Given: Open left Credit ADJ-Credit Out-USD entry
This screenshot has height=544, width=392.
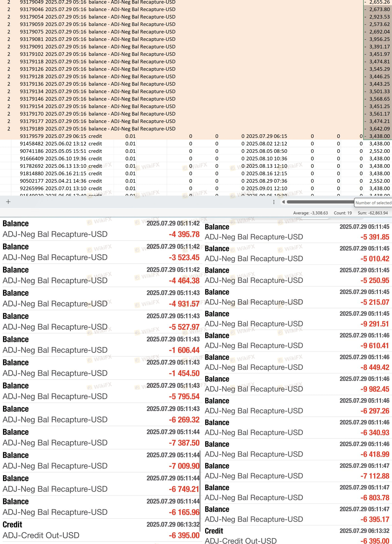Looking at the screenshot, I should pos(101,530).
